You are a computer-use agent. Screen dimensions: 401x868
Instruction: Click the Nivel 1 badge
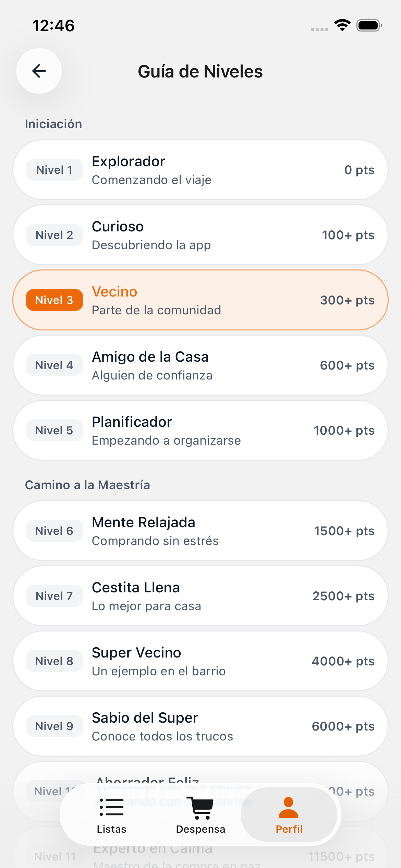(x=54, y=170)
